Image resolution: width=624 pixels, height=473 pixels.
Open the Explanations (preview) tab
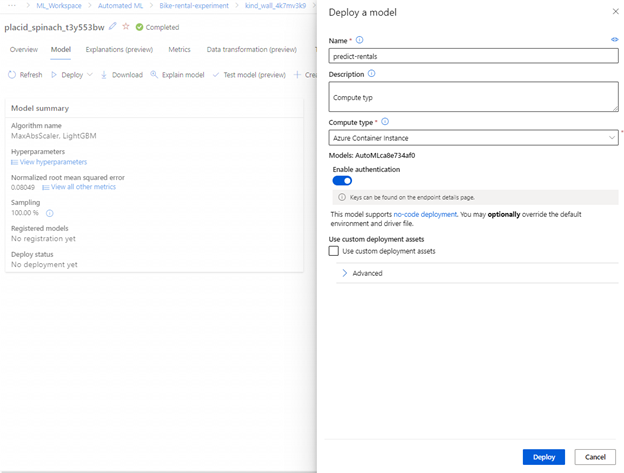119,49
